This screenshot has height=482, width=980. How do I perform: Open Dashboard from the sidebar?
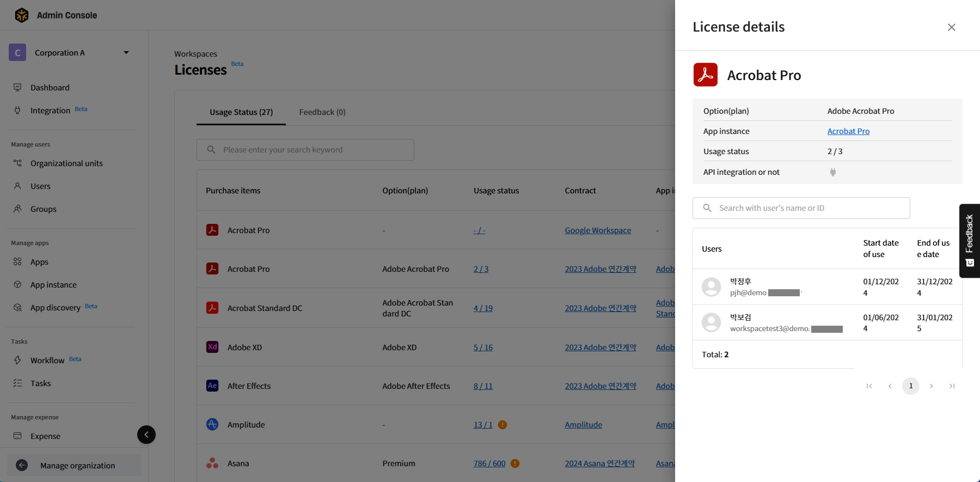(x=50, y=88)
